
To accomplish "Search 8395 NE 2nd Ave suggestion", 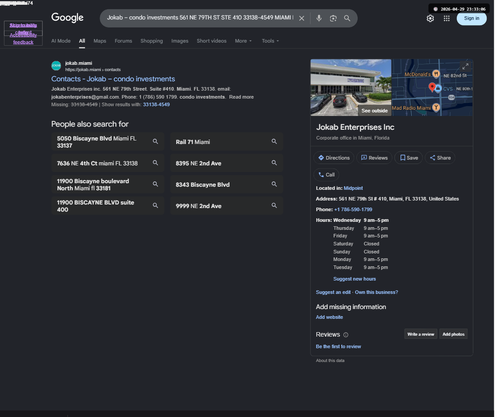I will pyautogui.click(x=226, y=163).
